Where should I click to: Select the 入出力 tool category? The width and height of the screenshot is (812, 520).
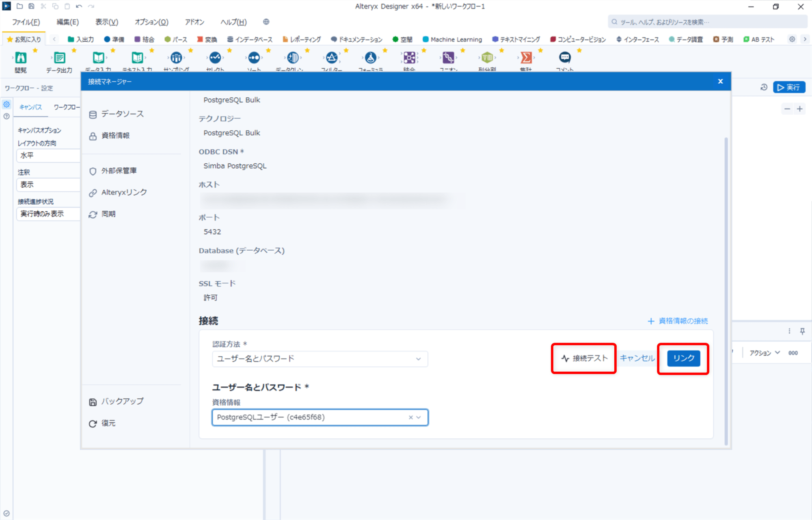pyautogui.click(x=81, y=39)
